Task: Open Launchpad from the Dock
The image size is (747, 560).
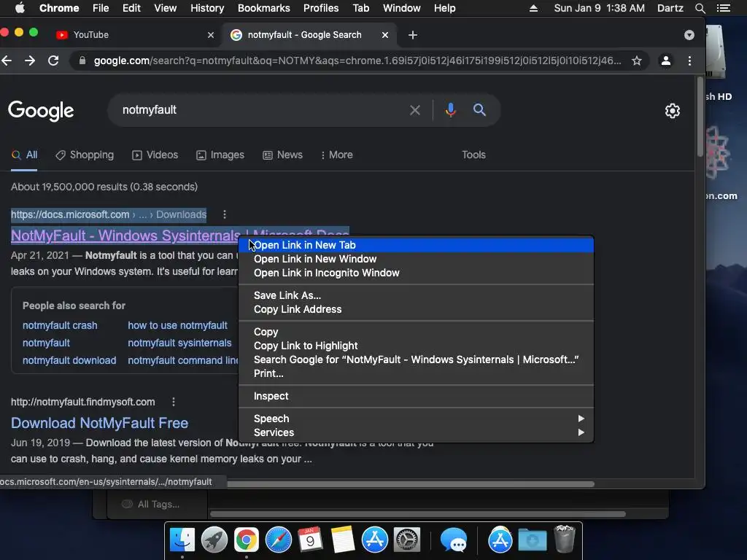Action: (214, 540)
